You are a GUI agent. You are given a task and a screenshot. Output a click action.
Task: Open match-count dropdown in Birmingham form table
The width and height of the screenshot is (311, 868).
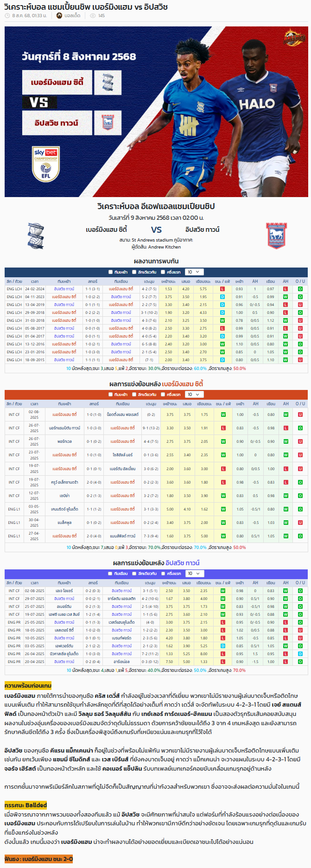click(x=194, y=395)
